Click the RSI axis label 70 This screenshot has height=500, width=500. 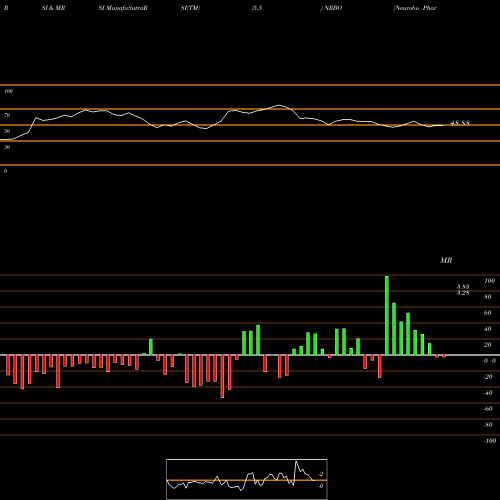(x=7, y=115)
